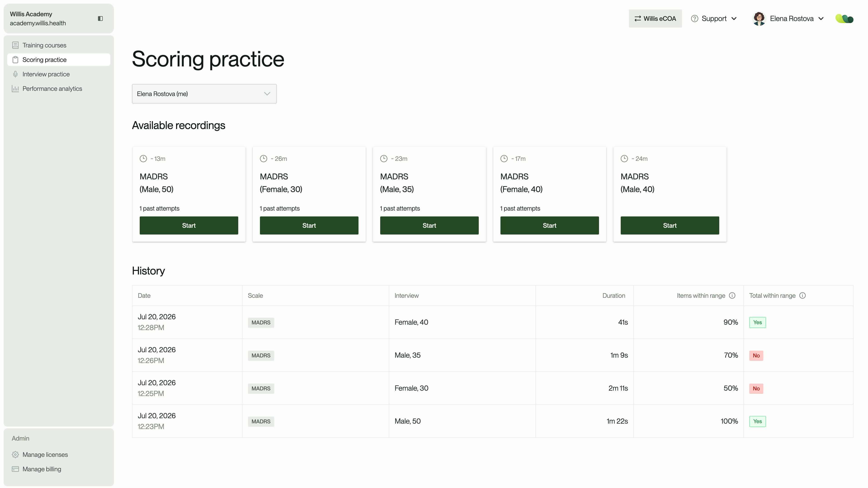Click the Yes badge in 100% row

pyautogui.click(x=757, y=421)
